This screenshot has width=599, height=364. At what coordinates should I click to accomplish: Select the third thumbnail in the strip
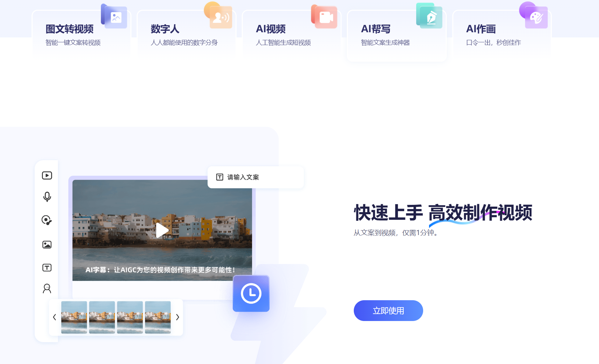pyautogui.click(x=130, y=317)
